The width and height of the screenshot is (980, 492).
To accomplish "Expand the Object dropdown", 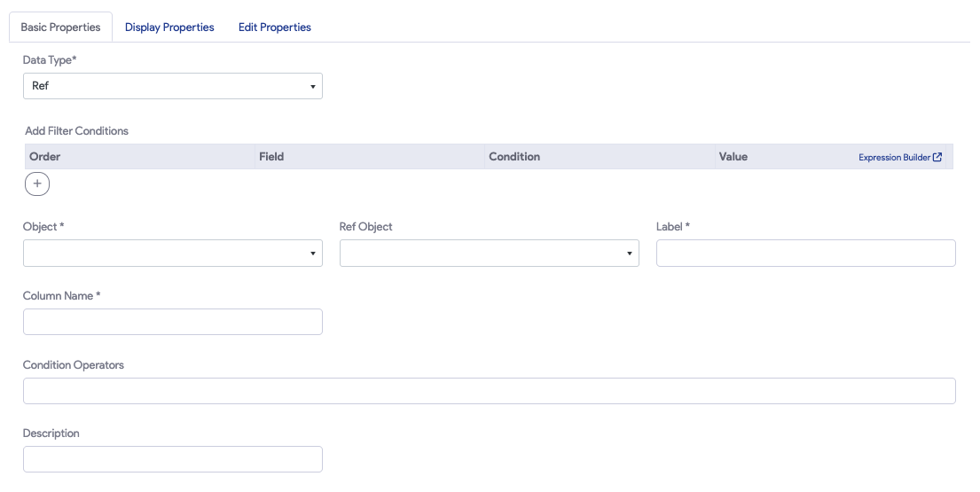I will 172,253.
